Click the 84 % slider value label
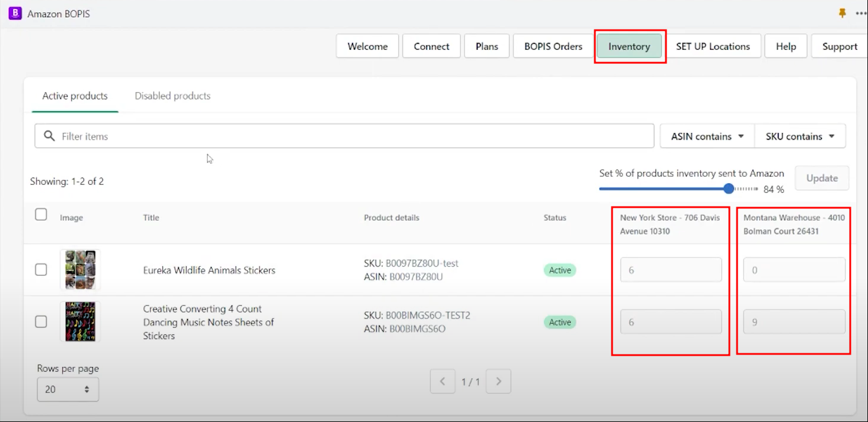The height and width of the screenshot is (422, 868). tap(774, 189)
